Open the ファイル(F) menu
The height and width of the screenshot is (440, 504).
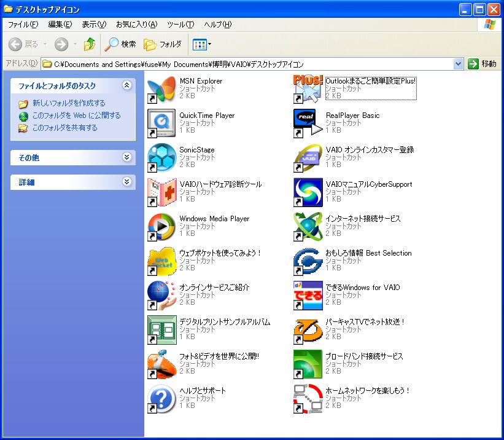click(23, 25)
